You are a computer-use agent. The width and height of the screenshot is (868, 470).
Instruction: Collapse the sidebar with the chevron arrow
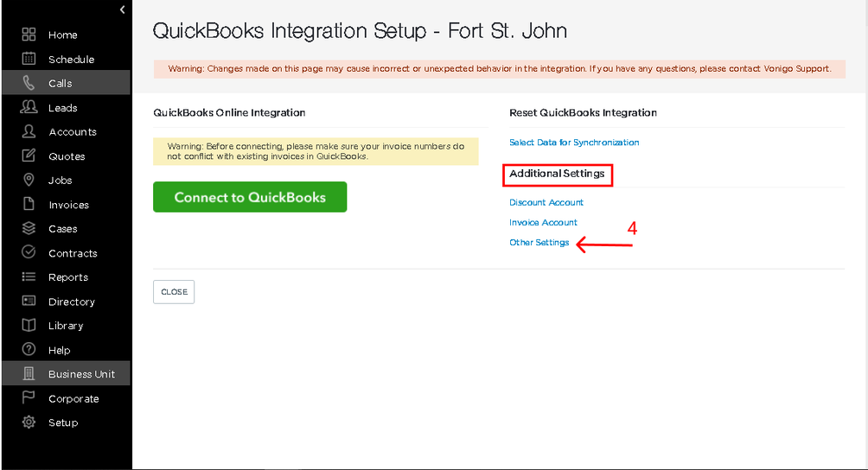click(x=123, y=10)
